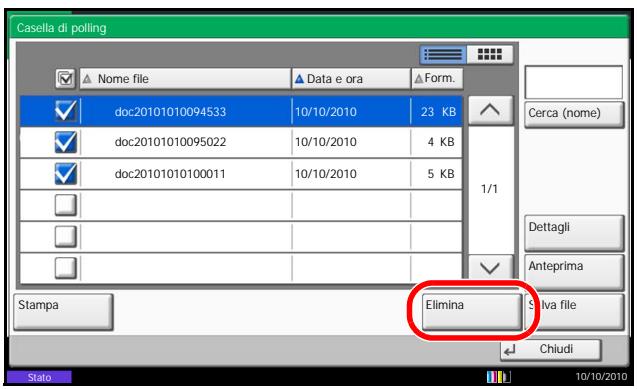Toggle the select-all checkbox in header

pos(65,79)
